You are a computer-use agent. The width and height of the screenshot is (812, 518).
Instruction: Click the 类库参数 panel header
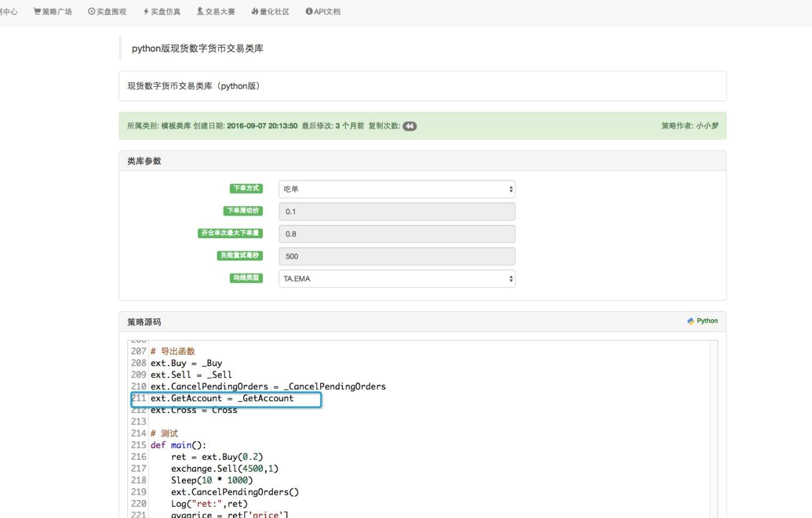point(422,161)
